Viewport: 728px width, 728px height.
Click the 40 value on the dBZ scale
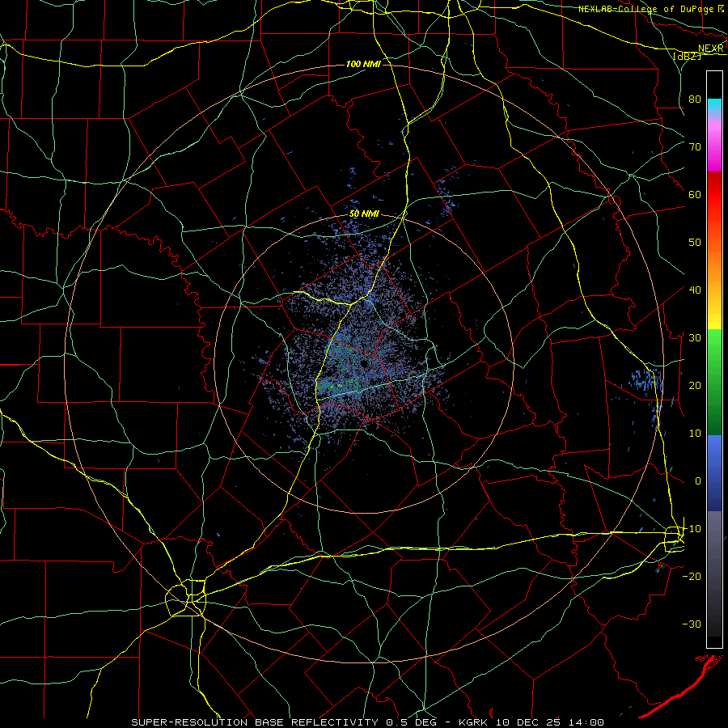tap(695, 290)
